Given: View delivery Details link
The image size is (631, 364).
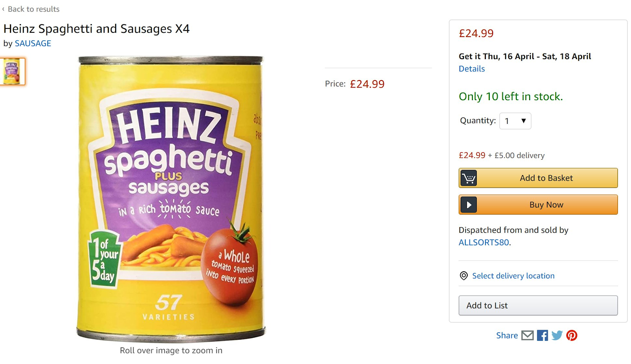Looking at the screenshot, I should pos(472,69).
